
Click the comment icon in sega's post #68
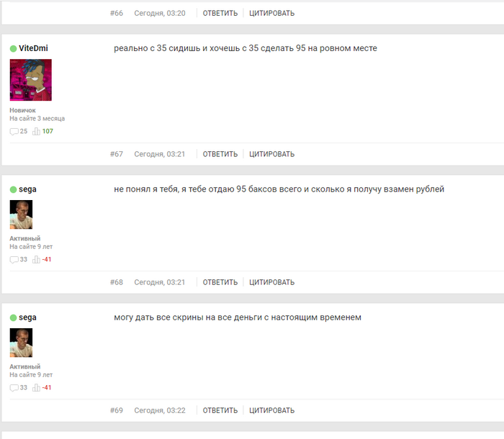click(14, 260)
